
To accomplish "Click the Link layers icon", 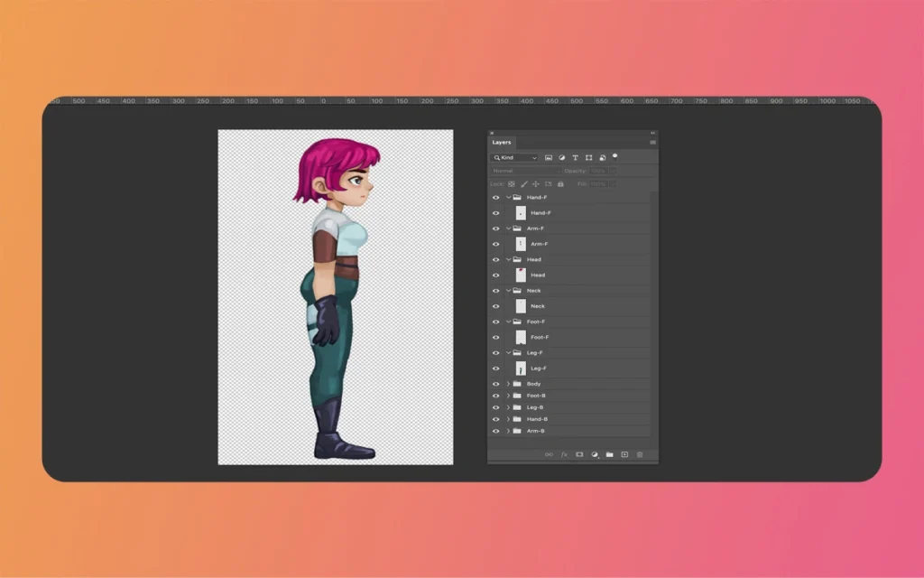I will 549,454.
